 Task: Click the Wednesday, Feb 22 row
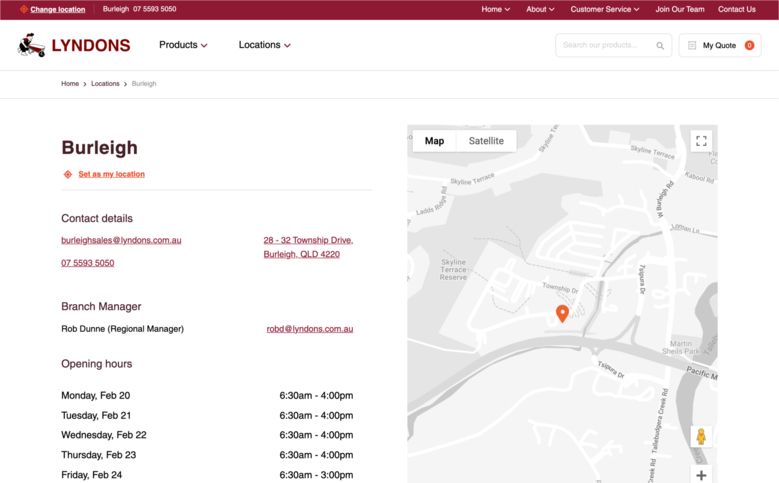[207, 435]
